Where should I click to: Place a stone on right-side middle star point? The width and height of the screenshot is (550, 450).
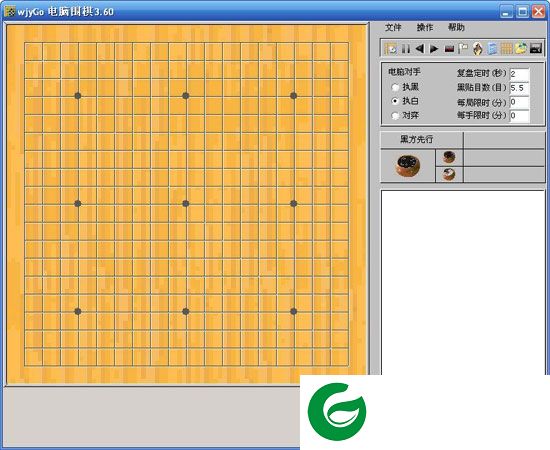tap(294, 203)
